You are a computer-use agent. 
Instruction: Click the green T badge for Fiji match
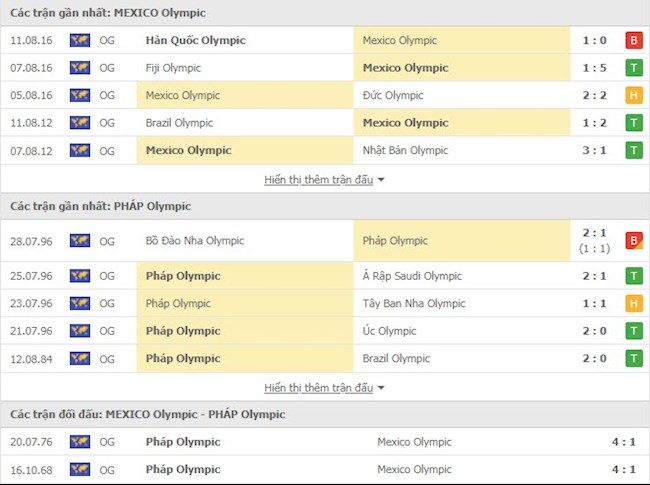(633, 68)
